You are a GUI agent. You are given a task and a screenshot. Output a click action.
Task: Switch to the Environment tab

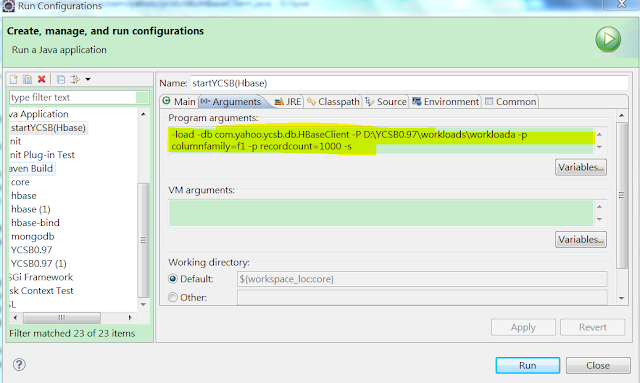tap(446, 102)
